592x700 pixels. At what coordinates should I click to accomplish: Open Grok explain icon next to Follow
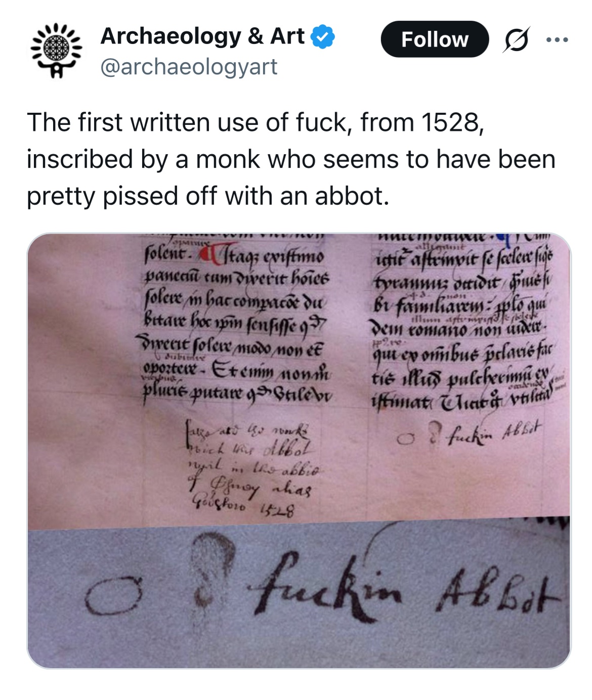pyautogui.click(x=516, y=40)
